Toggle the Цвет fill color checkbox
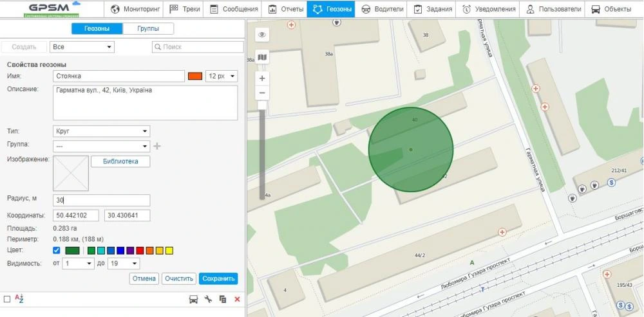644x317 pixels. click(57, 250)
